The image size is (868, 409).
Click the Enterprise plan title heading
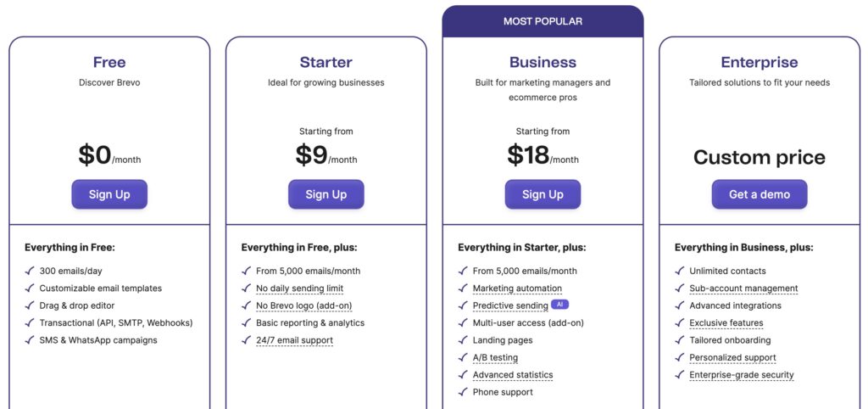(759, 62)
